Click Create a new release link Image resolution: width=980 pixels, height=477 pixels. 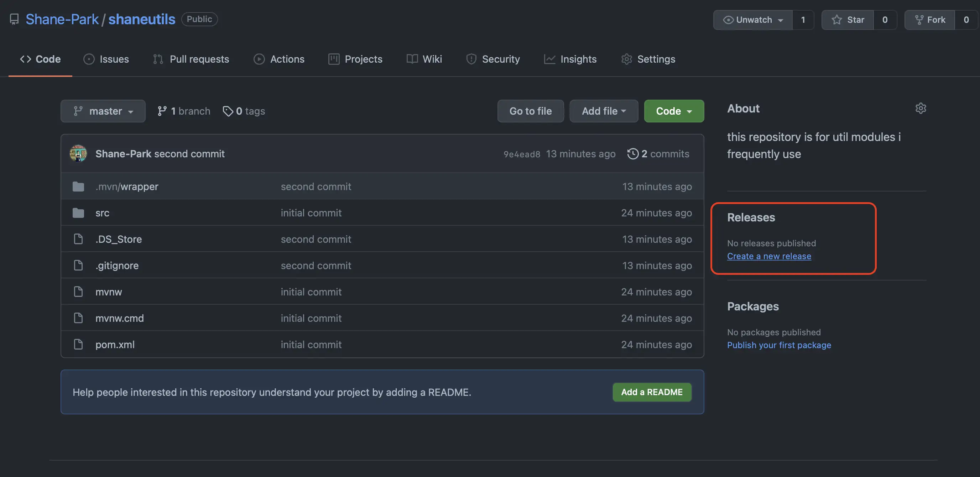coord(769,256)
